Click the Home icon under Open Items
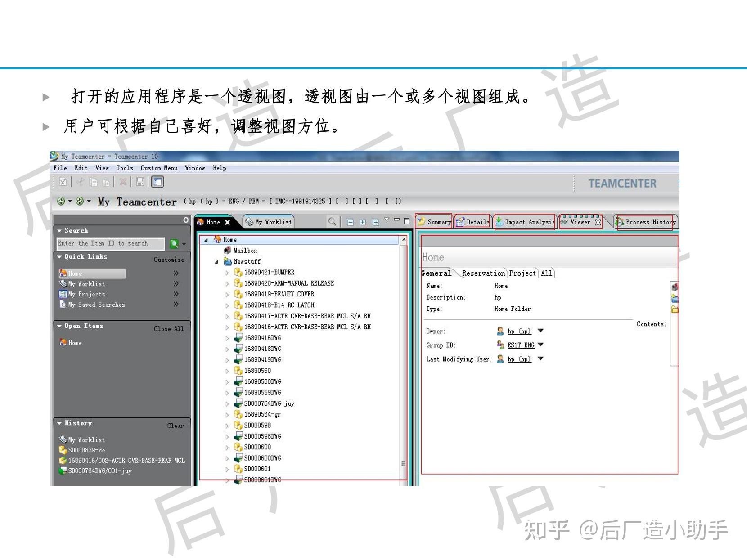The height and width of the screenshot is (560, 747). pyautogui.click(x=63, y=343)
